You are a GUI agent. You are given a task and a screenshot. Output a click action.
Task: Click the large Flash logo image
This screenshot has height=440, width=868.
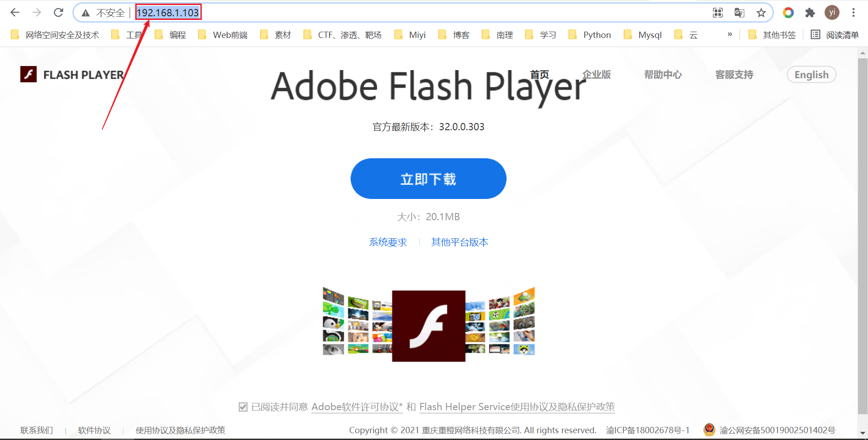click(429, 326)
